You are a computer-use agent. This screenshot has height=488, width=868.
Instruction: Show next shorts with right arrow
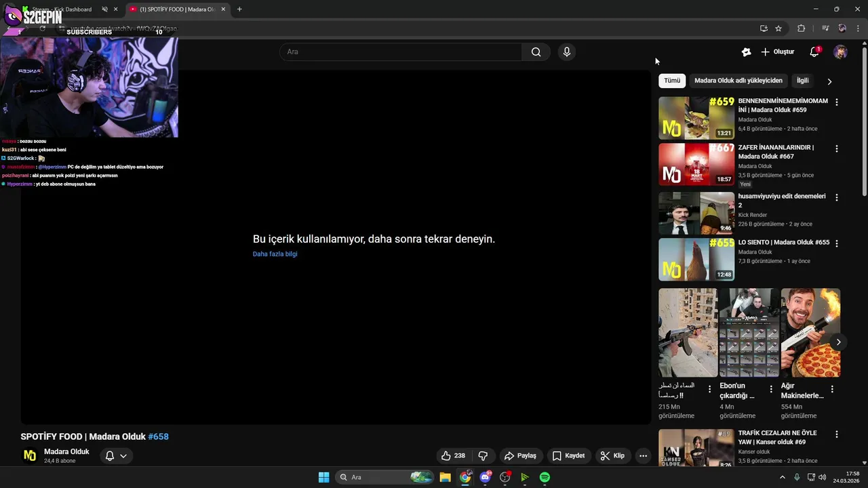tap(838, 342)
